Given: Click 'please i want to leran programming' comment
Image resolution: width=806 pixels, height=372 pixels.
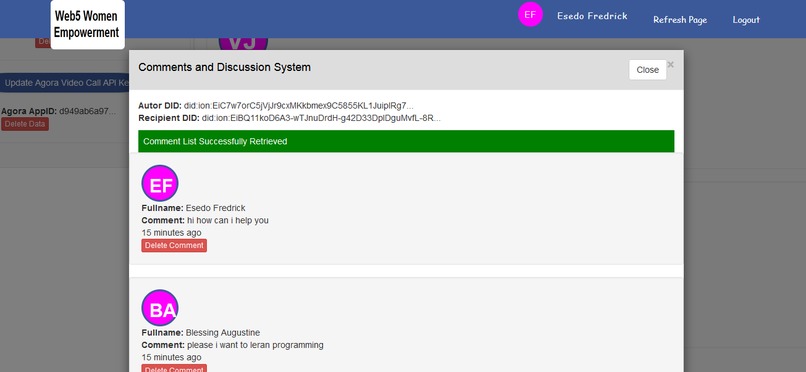Looking at the screenshot, I should click(x=255, y=345).
